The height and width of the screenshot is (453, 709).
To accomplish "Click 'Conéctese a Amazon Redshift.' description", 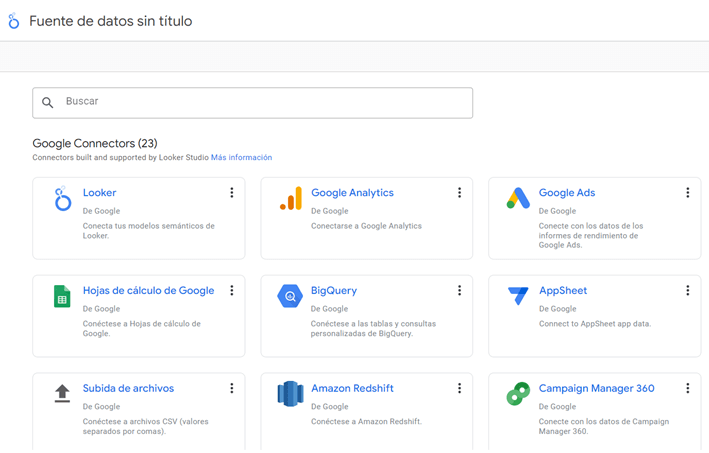I will (366, 421).
